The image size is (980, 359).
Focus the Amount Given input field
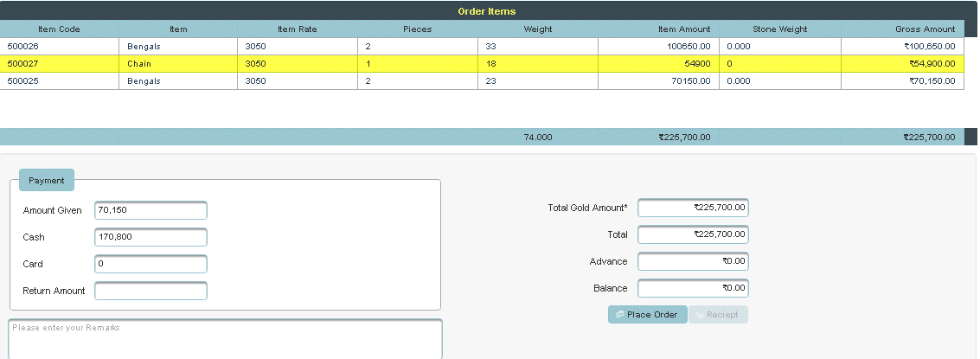pyautogui.click(x=151, y=210)
